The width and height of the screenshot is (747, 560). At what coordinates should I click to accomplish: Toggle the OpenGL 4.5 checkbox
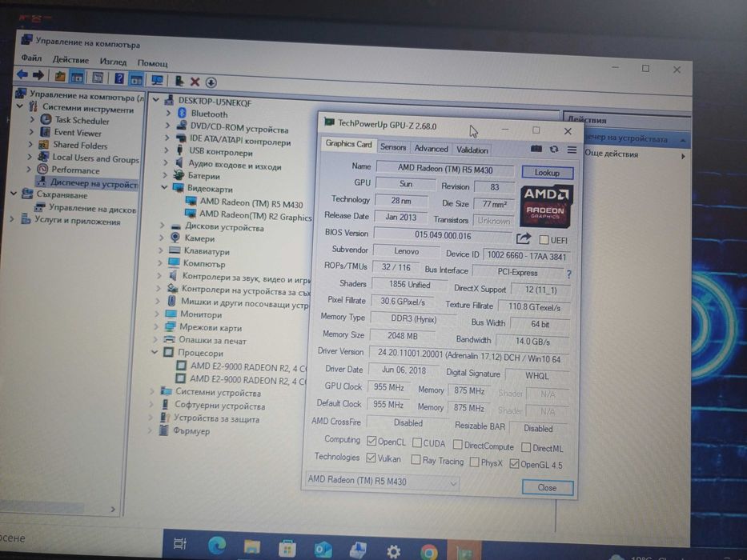click(x=513, y=463)
